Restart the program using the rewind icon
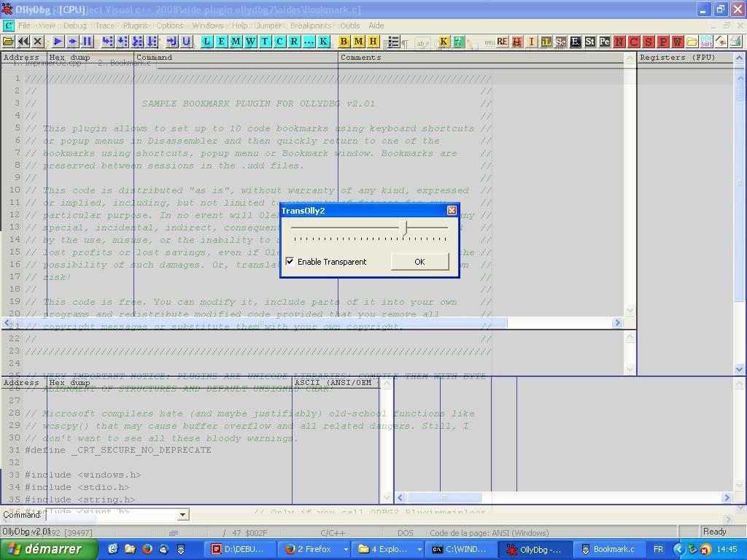This screenshot has width=747, height=560. pos(23,42)
